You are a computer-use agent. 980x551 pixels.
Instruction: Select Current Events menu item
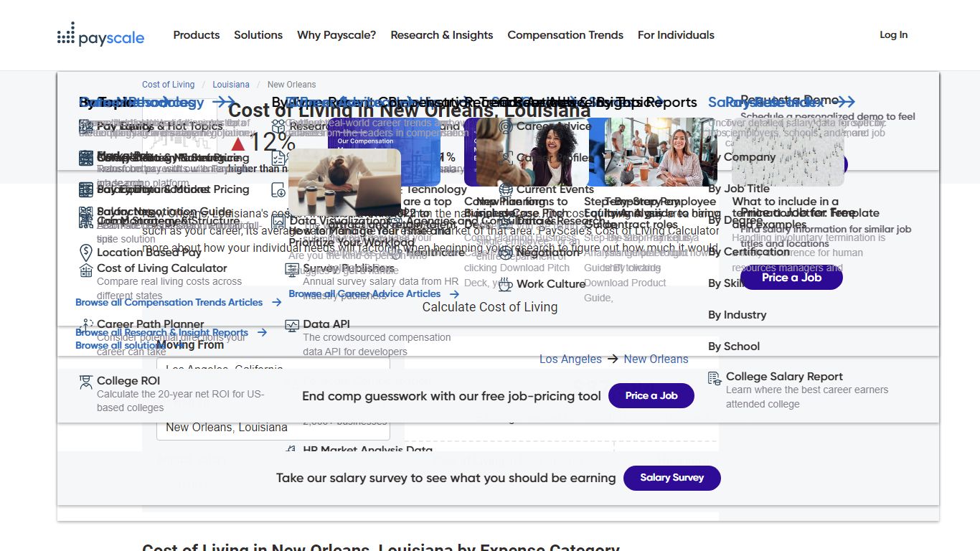[555, 189]
